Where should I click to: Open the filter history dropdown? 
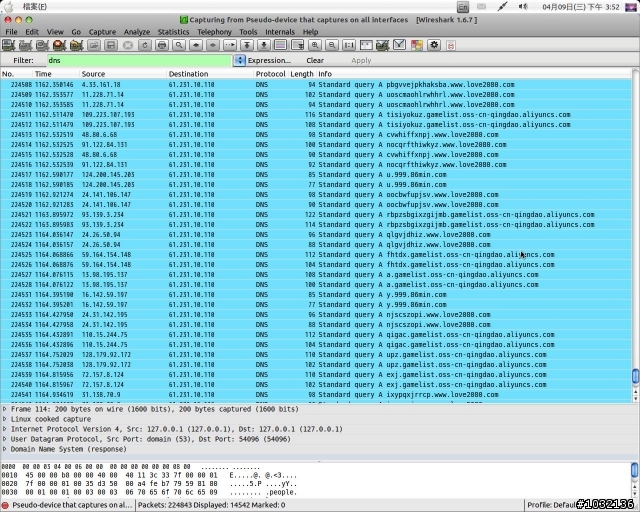[240, 60]
